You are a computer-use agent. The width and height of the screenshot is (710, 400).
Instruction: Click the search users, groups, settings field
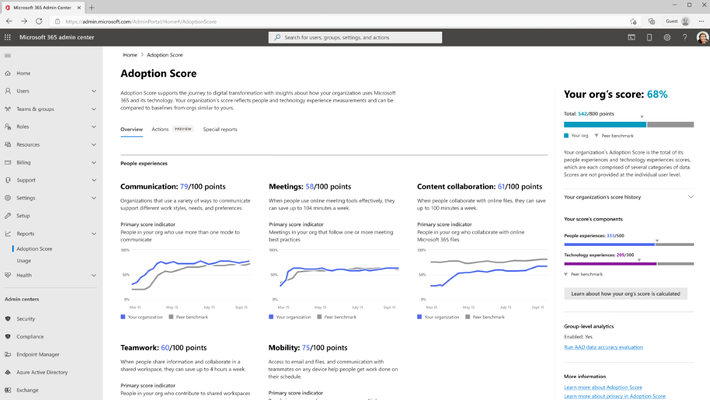click(x=355, y=38)
